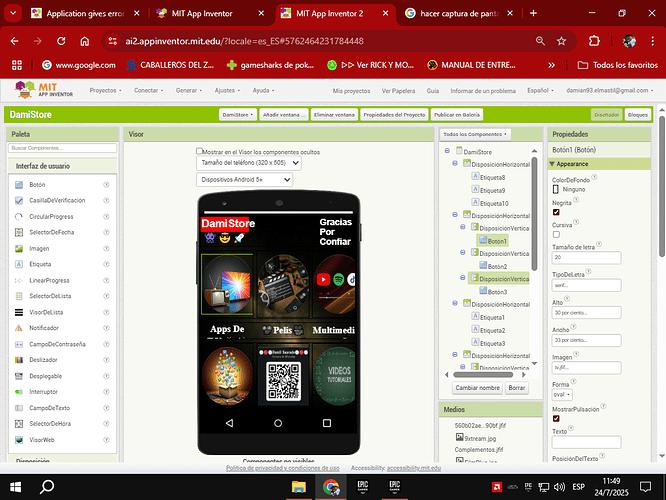Screen dimensions: 666x500
Task: Toggle the Cursiva checkbox
Action: pyautogui.click(x=556, y=235)
